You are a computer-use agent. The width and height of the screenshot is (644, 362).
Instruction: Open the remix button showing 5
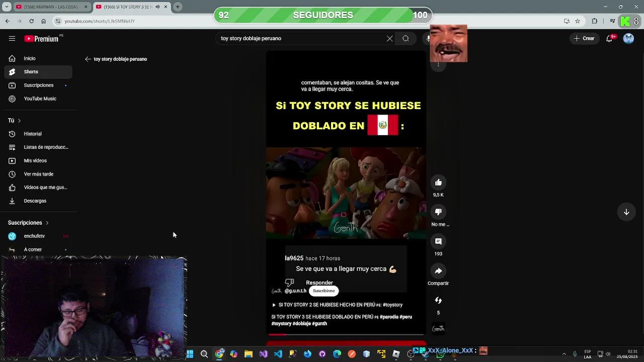[x=438, y=301]
